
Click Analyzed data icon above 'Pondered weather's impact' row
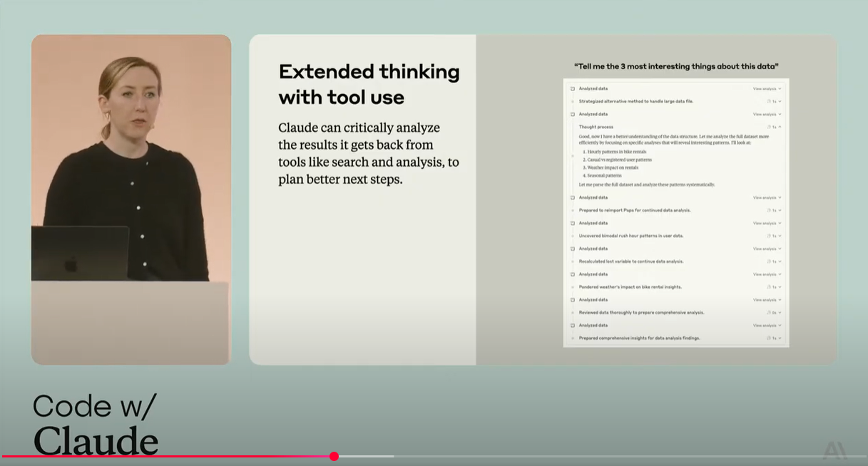click(x=572, y=274)
